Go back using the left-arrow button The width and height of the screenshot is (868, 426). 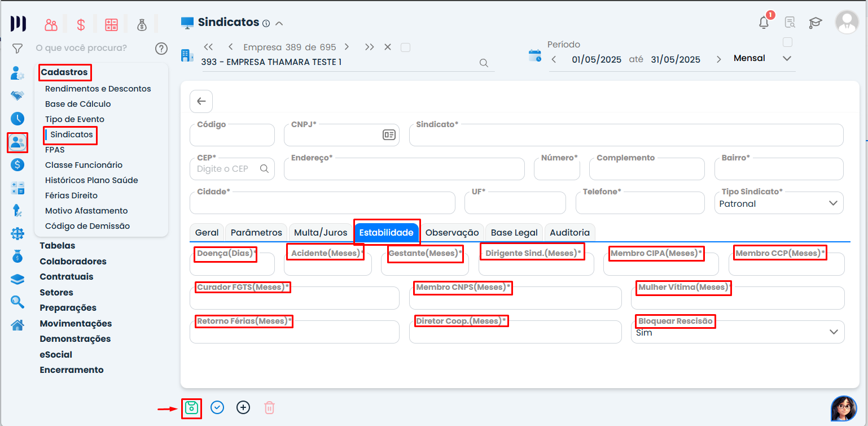tap(201, 102)
